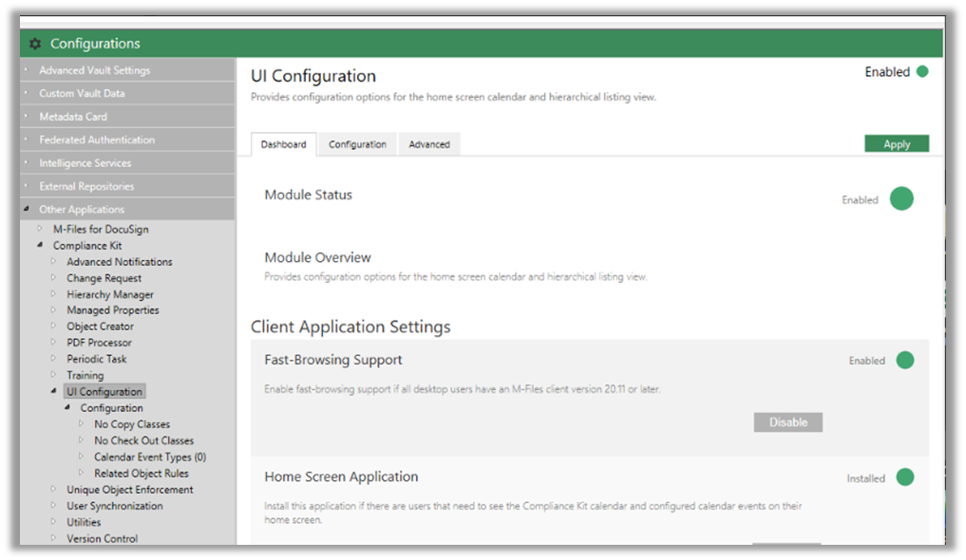The height and width of the screenshot is (560, 966).
Task: Click the Fast-Browsing Support status indicator
Action: click(905, 360)
